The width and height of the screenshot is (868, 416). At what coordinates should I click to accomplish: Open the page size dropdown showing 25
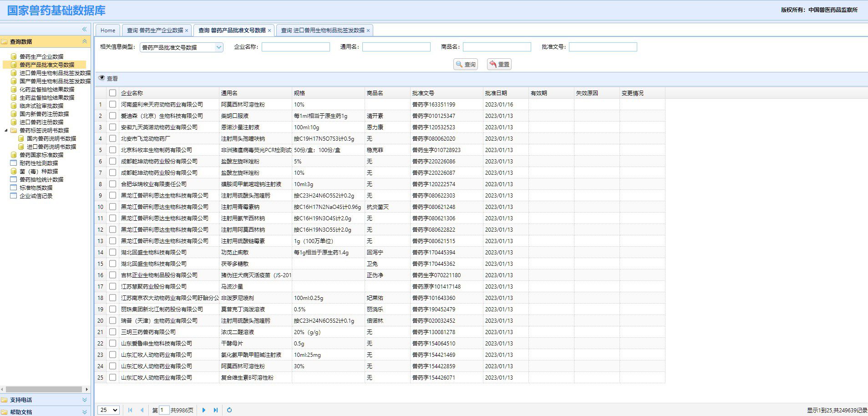109,410
